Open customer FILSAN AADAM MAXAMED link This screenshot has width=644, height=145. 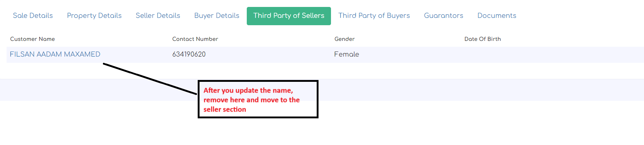click(x=55, y=54)
